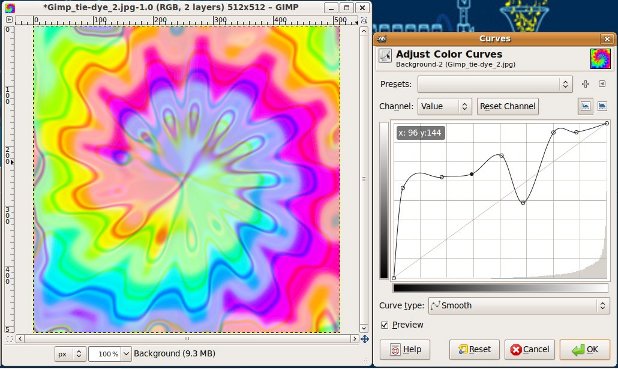This screenshot has width=618, height=369.
Task: Click the curve origin point at the bottom left
Action: point(394,278)
